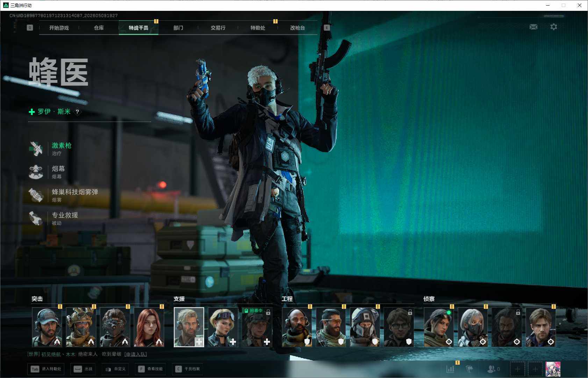Viewport: 588px width, 378px height.
Task: Open the settings gear icon
Action: pos(554,27)
